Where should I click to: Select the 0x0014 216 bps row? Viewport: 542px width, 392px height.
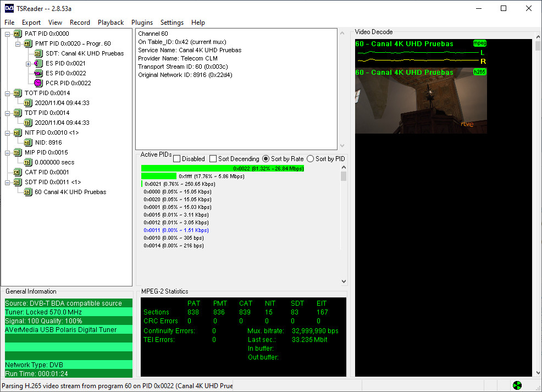tap(174, 246)
